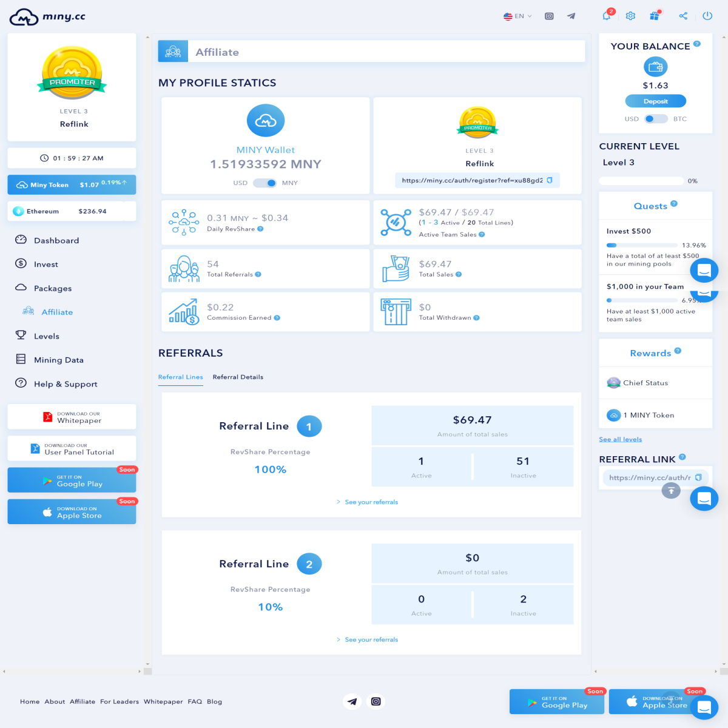
Task: Click the referral link input field
Action: [649, 477]
